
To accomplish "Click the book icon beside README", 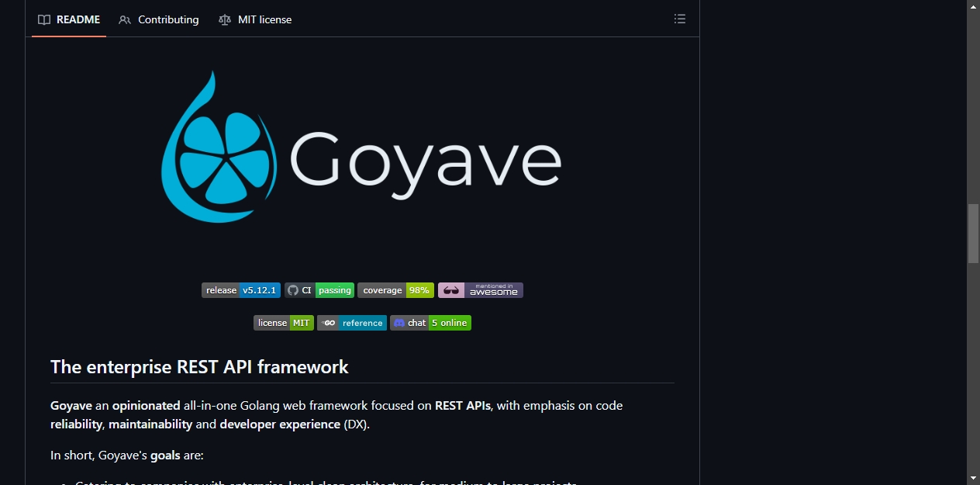I will tap(44, 19).
